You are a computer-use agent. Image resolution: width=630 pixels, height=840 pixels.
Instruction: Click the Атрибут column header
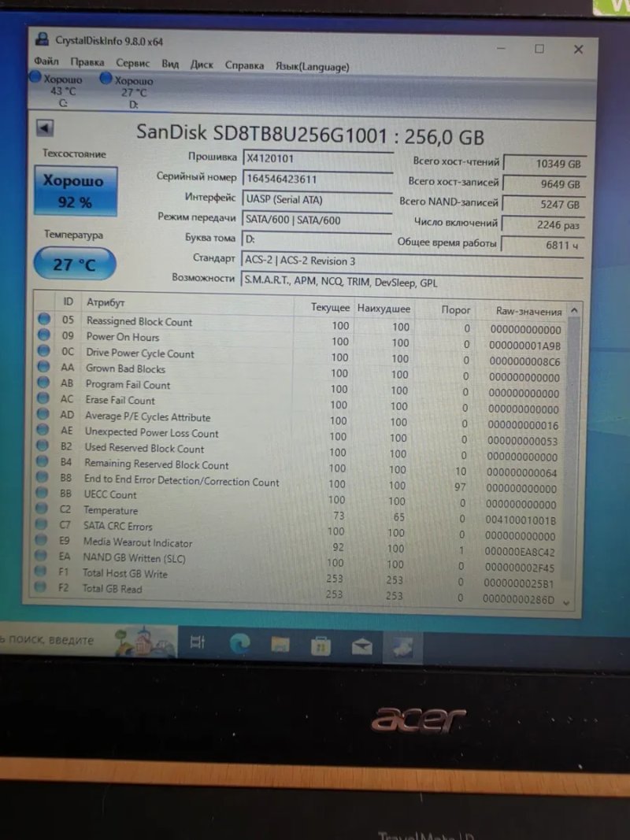coord(106,302)
